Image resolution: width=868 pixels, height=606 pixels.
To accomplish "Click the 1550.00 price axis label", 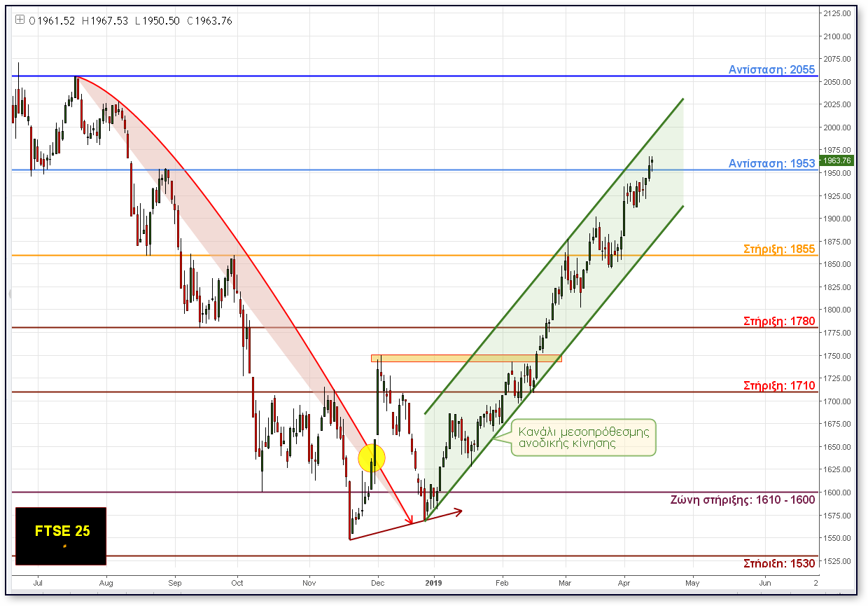I will [x=837, y=538].
